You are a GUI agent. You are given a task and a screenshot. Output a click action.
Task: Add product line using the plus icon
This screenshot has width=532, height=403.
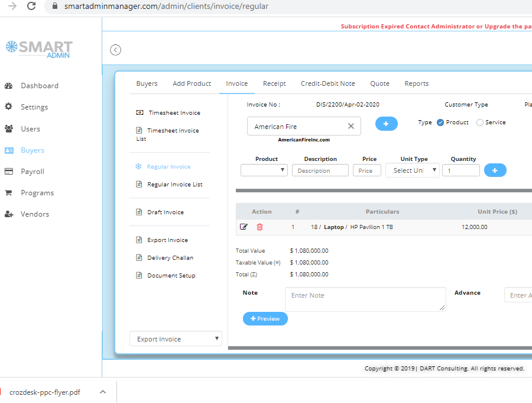[x=495, y=170]
